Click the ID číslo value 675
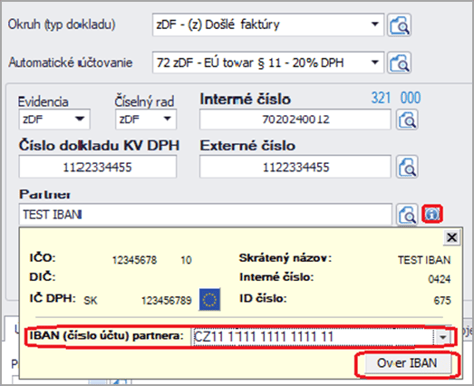Image resolution: width=474 pixels, height=386 pixels. point(442,301)
